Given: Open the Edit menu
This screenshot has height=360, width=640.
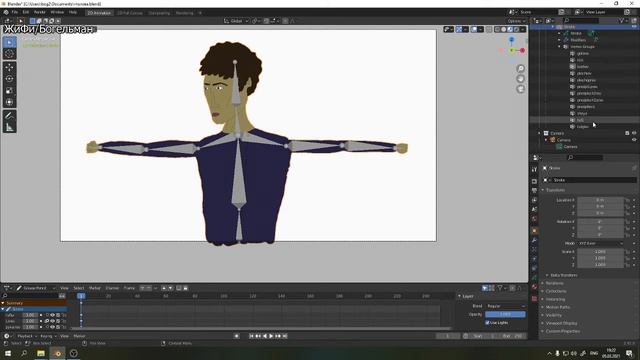Looking at the screenshot, I should pyautogui.click(x=26, y=12).
